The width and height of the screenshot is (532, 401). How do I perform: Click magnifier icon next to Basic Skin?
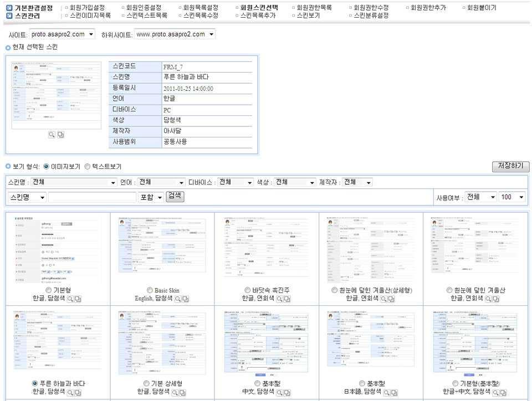[178, 299]
